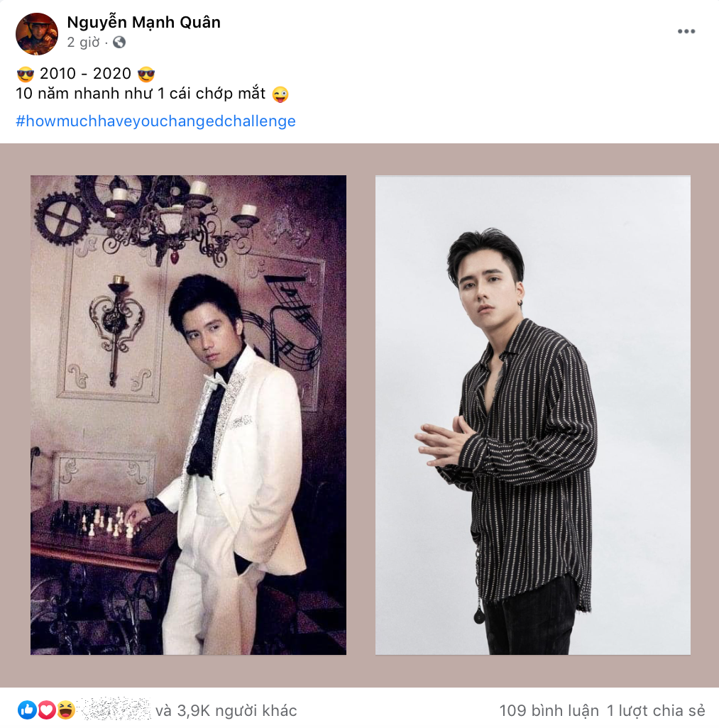The height and width of the screenshot is (728, 719).
Task: Open Nguyễn Mạnh Quân's profile name
Action: coord(143,22)
